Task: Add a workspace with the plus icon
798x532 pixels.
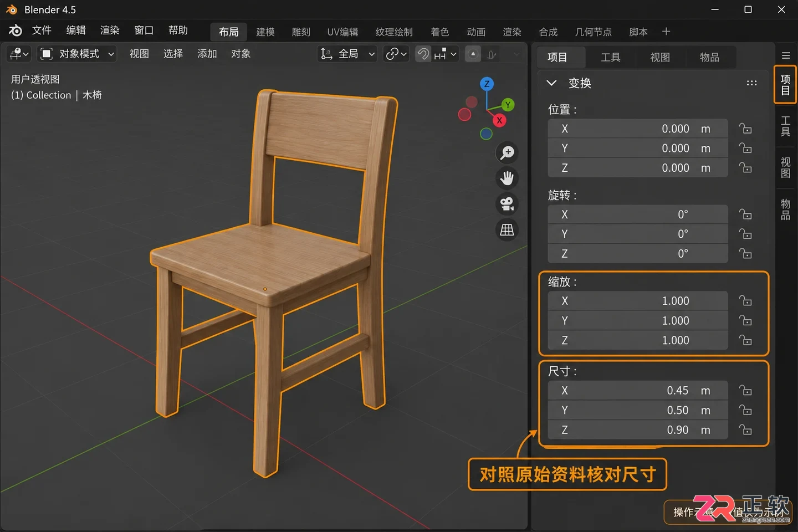Action: tap(666, 32)
